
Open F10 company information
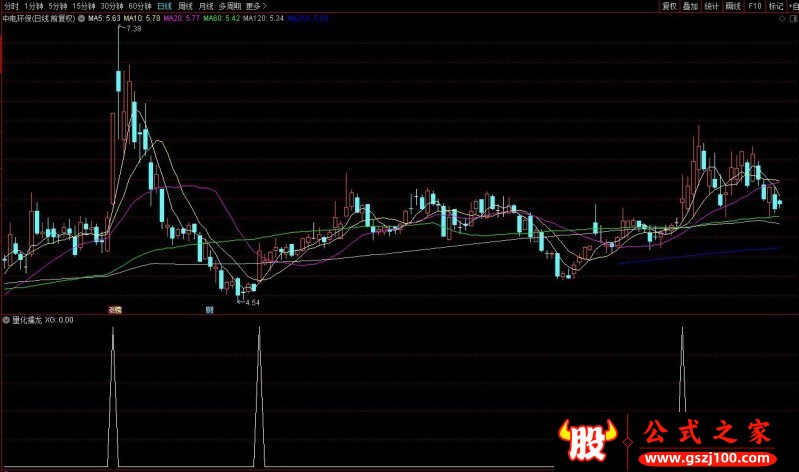[x=754, y=6]
